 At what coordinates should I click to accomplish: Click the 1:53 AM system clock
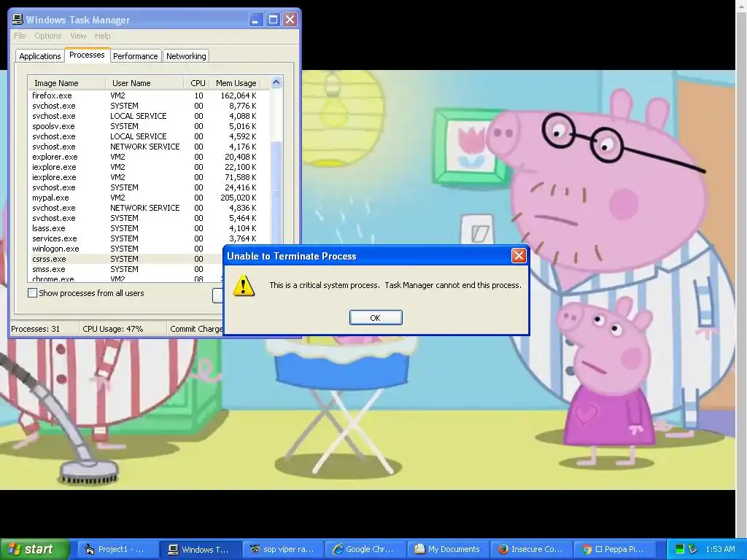tap(720, 549)
